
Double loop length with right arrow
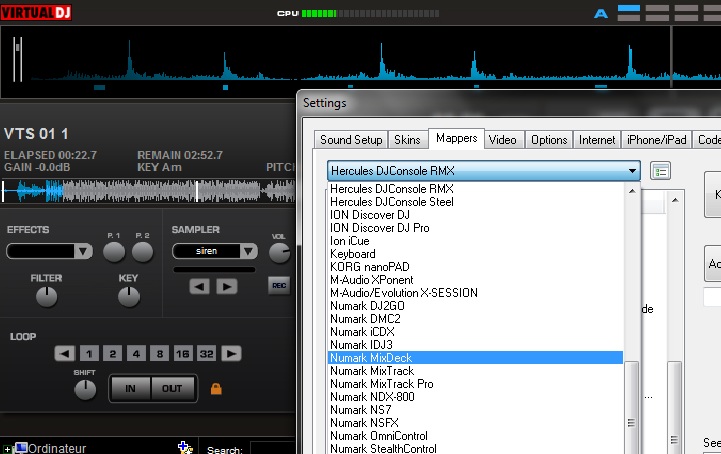pos(231,353)
